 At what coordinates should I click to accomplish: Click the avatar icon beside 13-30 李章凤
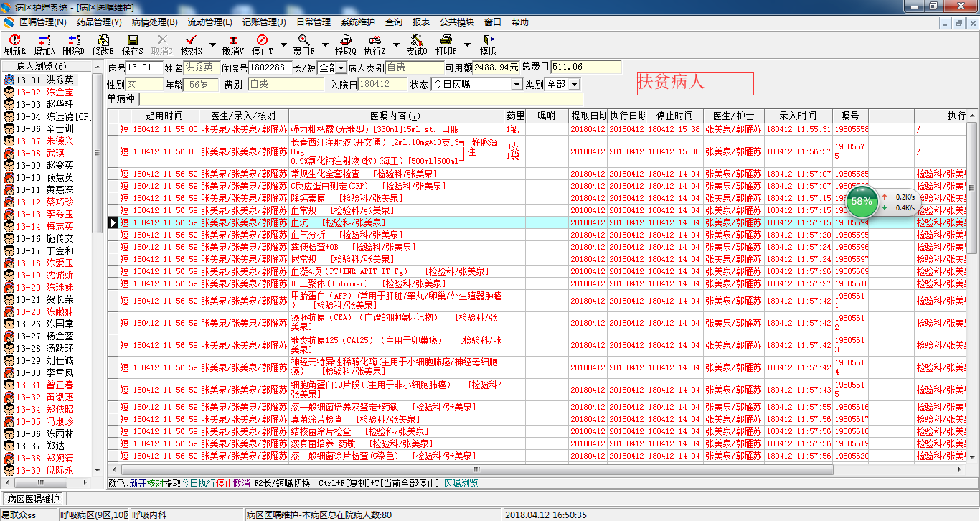(10, 373)
